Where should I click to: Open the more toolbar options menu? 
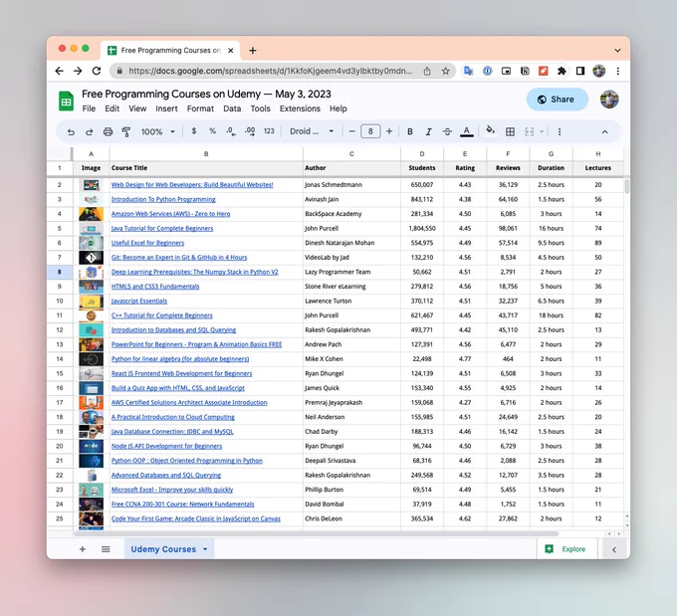point(560,131)
